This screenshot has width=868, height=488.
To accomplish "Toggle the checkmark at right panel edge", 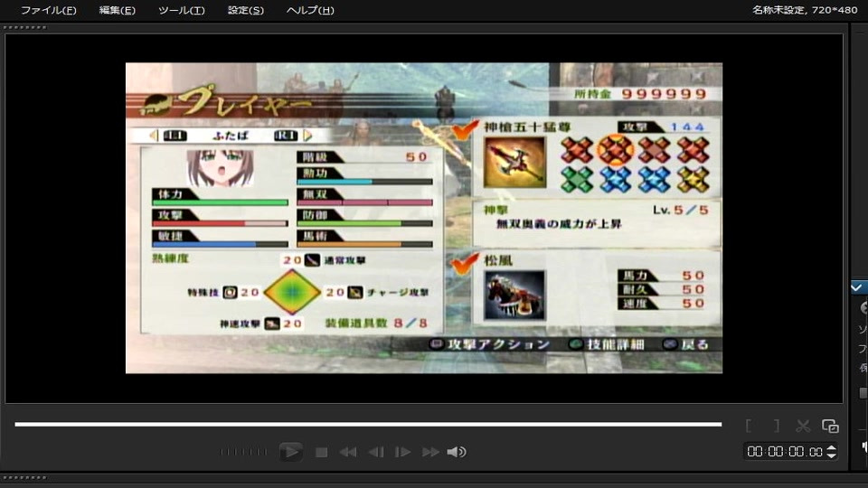I will (x=857, y=287).
